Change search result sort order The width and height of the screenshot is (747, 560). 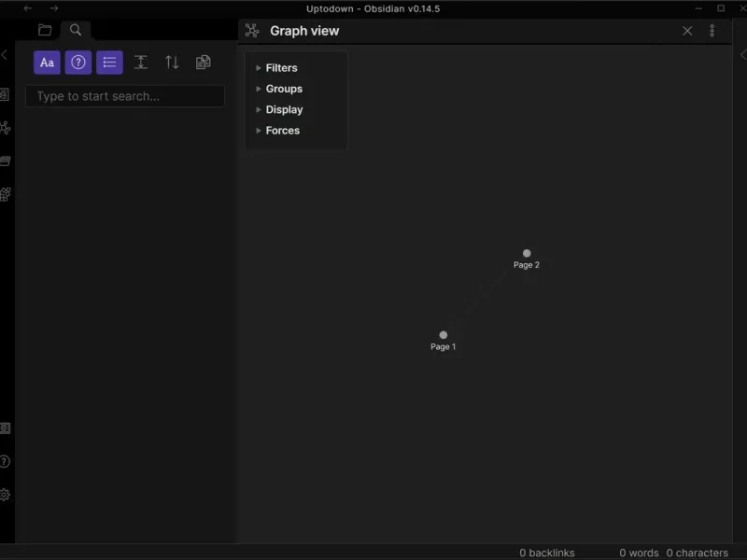point(172,63)
